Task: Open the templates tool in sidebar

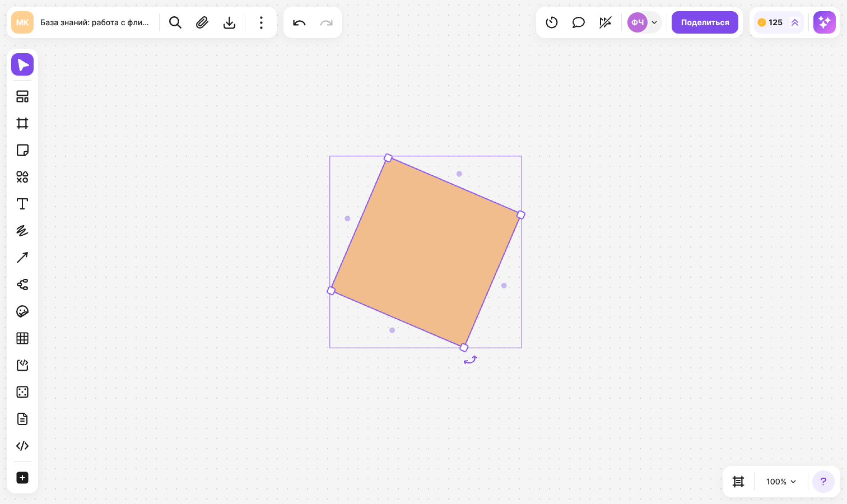Action: 22,96
